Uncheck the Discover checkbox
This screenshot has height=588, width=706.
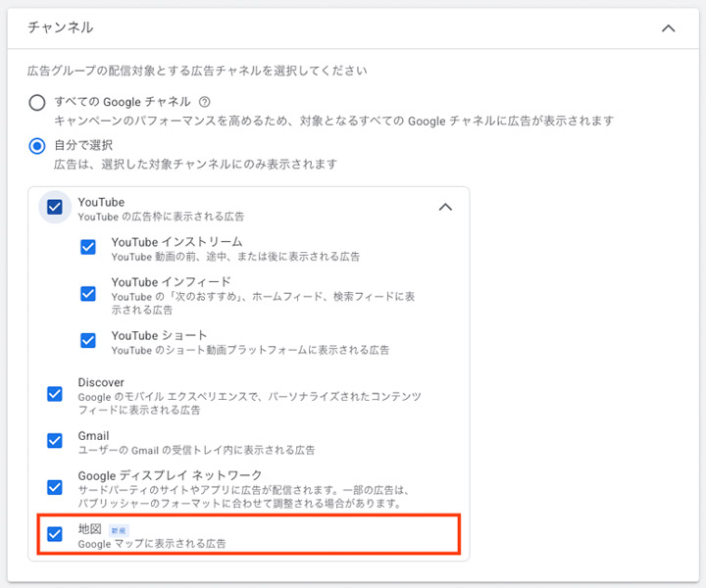[x=55, y=394]
